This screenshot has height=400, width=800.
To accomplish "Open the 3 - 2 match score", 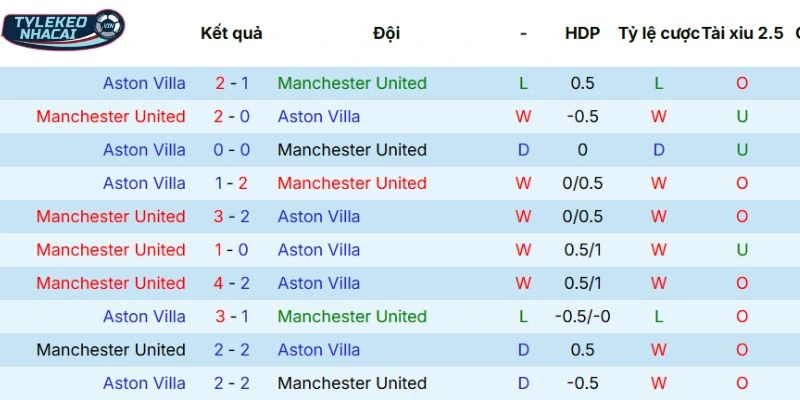I will pos(231,216).
